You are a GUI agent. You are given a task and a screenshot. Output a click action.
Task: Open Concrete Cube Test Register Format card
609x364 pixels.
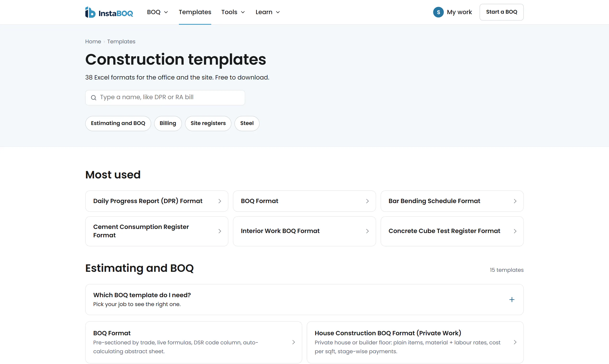[452, 231]
